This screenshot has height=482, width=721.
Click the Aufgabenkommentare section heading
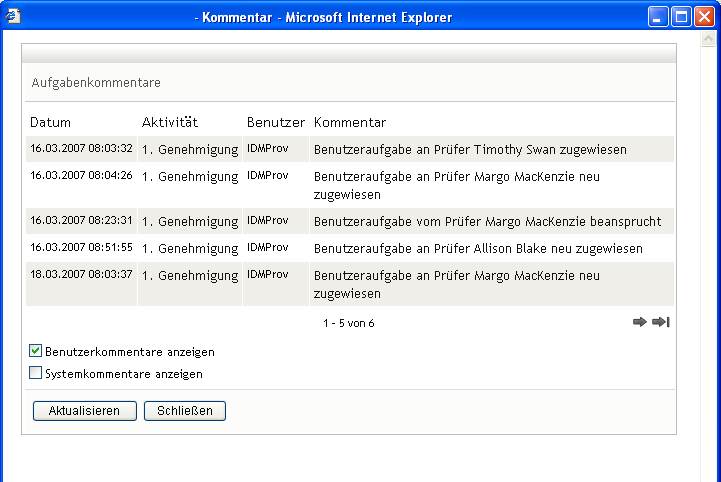coord(96,83)
